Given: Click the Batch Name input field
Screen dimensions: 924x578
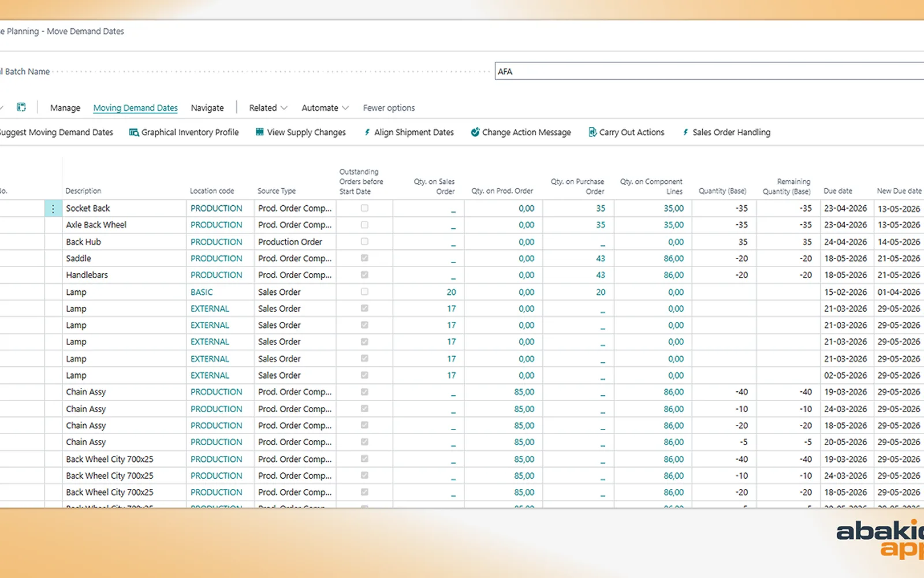Looking at the screenshot, I should pos(709,72).
